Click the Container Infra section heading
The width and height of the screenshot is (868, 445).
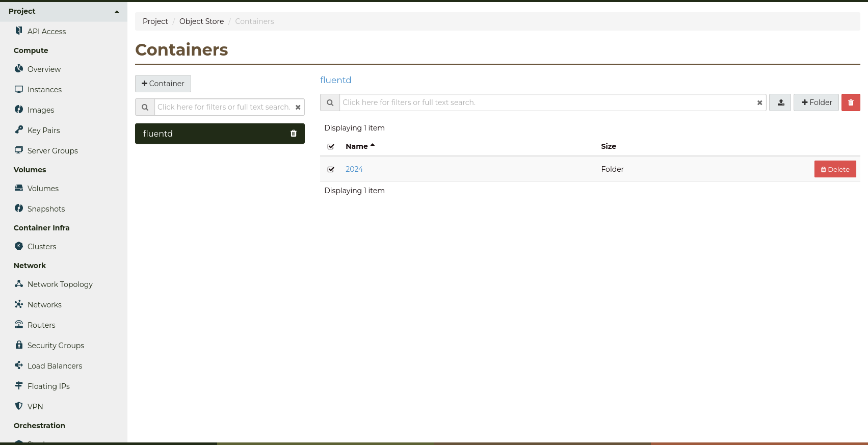(41, 228)
